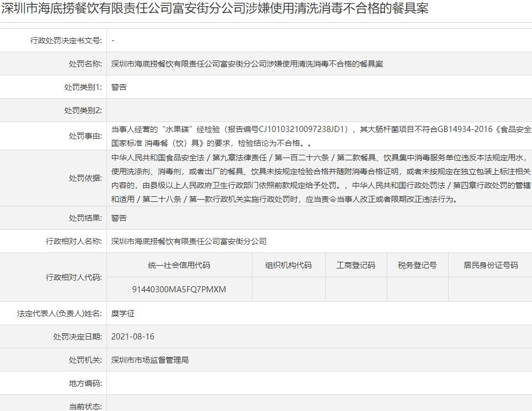532x411 pixels.
Task: Click the 统一社会信用代码 column header
Action: (179, 265)
